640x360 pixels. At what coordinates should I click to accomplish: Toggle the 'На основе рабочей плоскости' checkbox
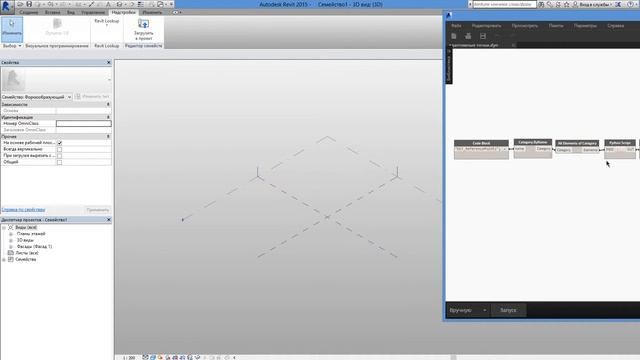pyautogui.click(x=60, y=143)
